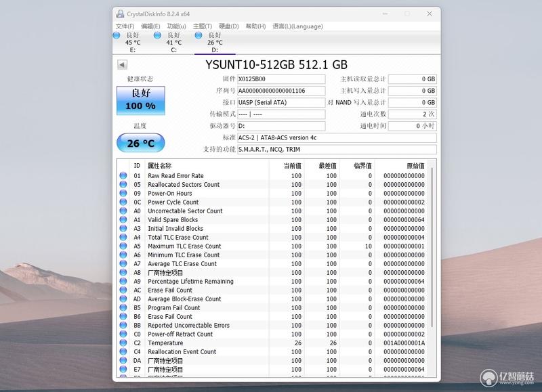Click the 属性名称 column header

pyautogui.click(x=207, y=166)
